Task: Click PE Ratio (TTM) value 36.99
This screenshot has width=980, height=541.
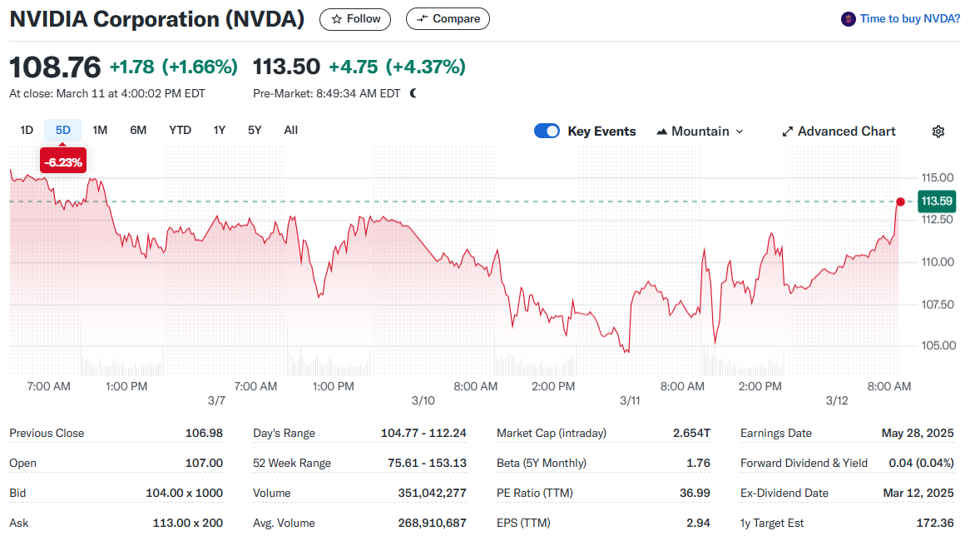Action: pos(695,493)
